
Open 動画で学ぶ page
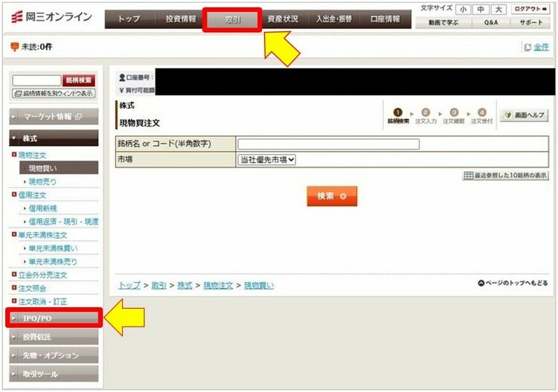coord(443,22)
